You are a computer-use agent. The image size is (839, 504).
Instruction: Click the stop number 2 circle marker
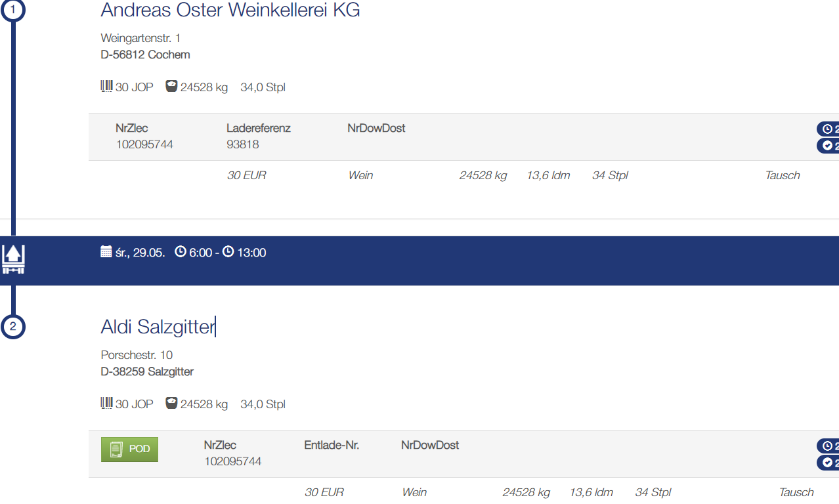click(12, 326)
